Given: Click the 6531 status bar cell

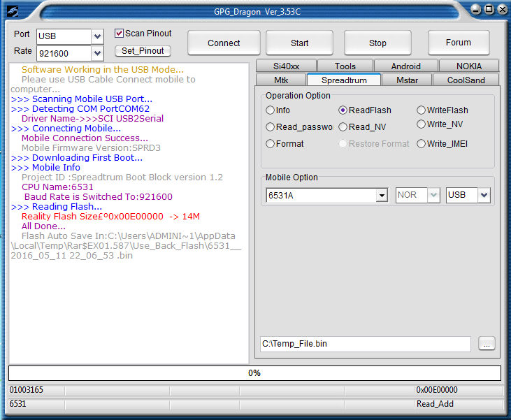Looking at the screenshot, I should [36, 404].
